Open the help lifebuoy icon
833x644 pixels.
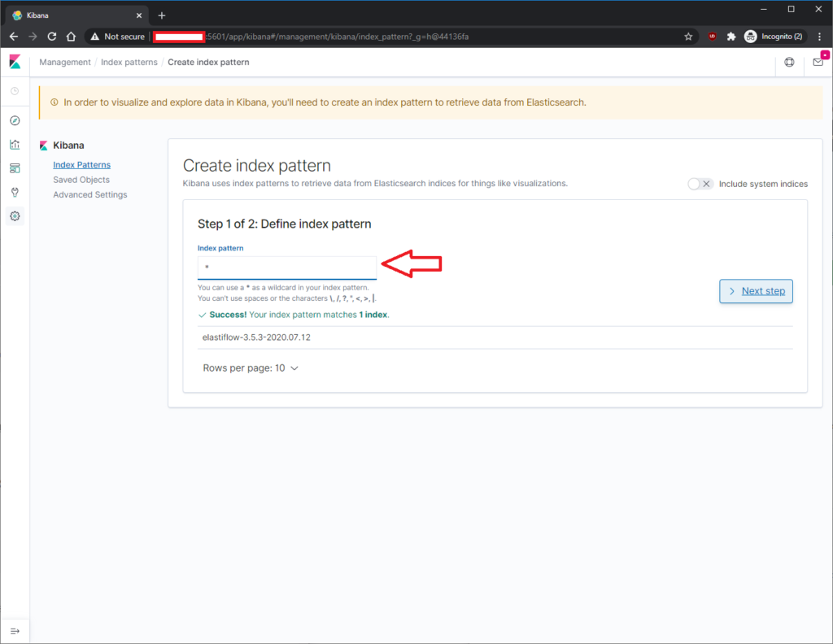789,62
